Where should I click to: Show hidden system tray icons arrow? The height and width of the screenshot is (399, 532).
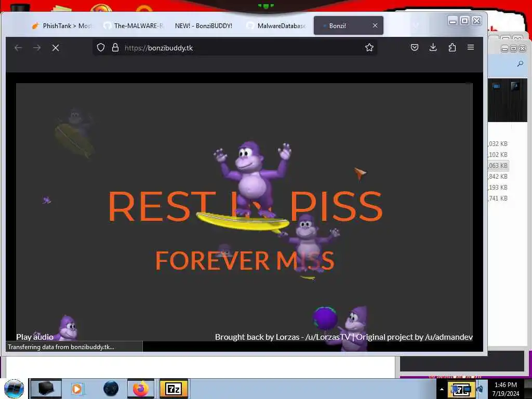442,389
